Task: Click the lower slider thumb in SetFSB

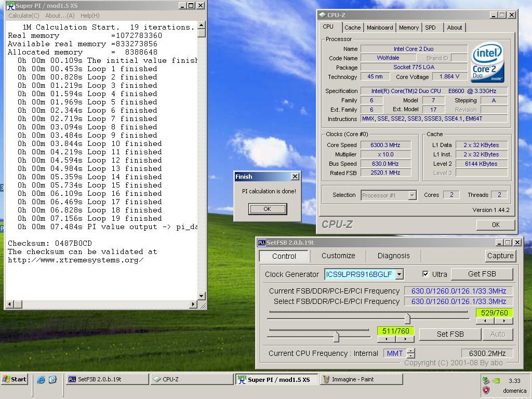Action: [x=336, y=337]
